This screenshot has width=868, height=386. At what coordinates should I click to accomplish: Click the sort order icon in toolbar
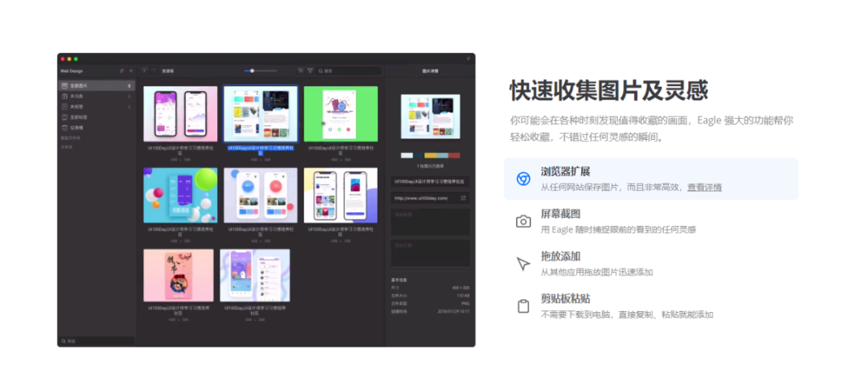(301, 70)
